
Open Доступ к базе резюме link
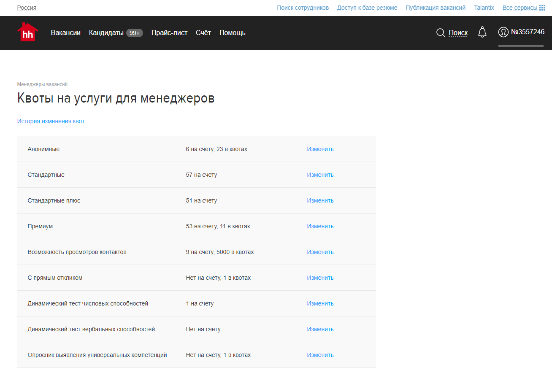point(367,8)
